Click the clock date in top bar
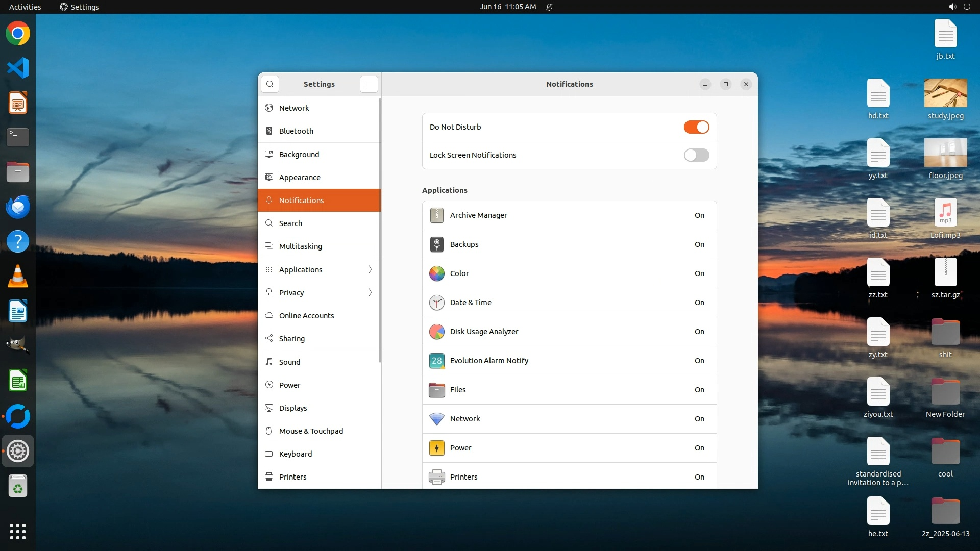This screenshot has width=980, height=551. 507,7
